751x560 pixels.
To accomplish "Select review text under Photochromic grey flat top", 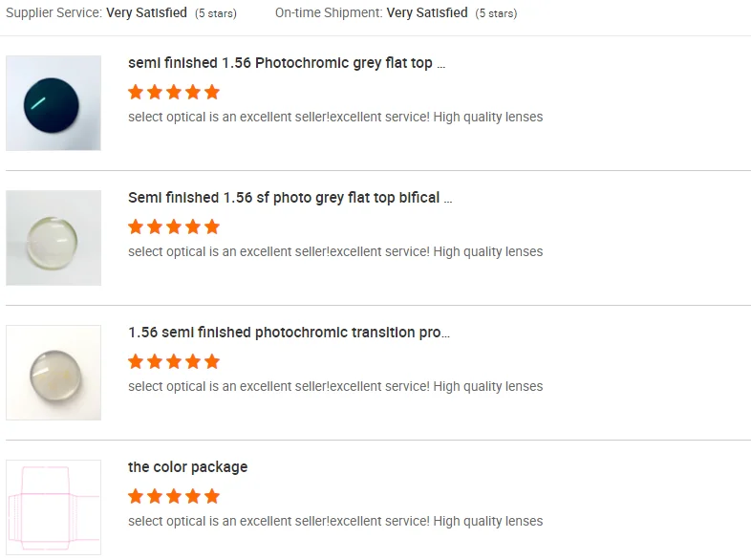I will [x=334, y=117].
